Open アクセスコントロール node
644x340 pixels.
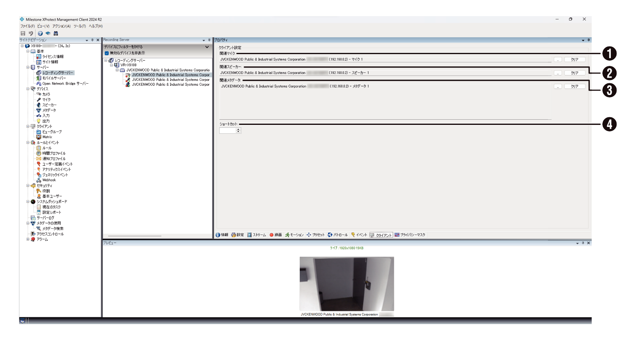point(50,234)
